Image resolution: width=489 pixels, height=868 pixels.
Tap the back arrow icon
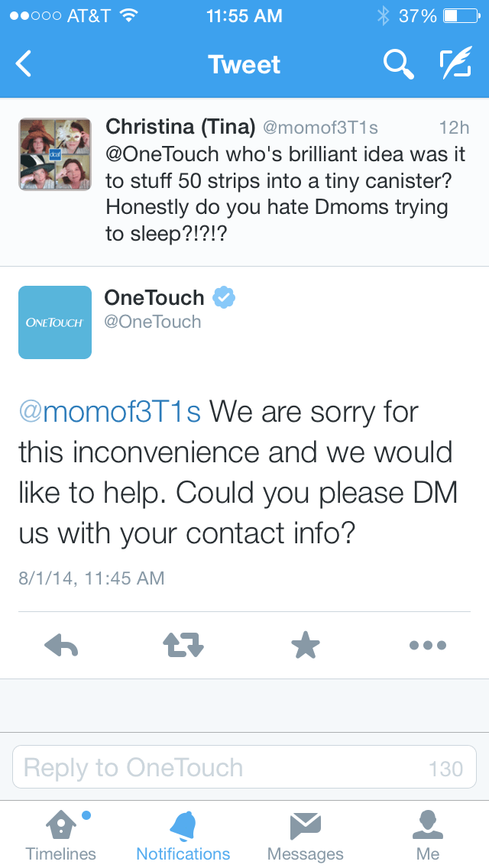(24, 64)
